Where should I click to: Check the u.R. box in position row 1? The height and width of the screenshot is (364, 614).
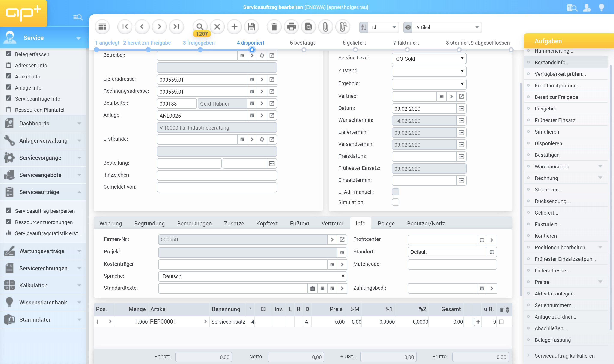point(501,322)
